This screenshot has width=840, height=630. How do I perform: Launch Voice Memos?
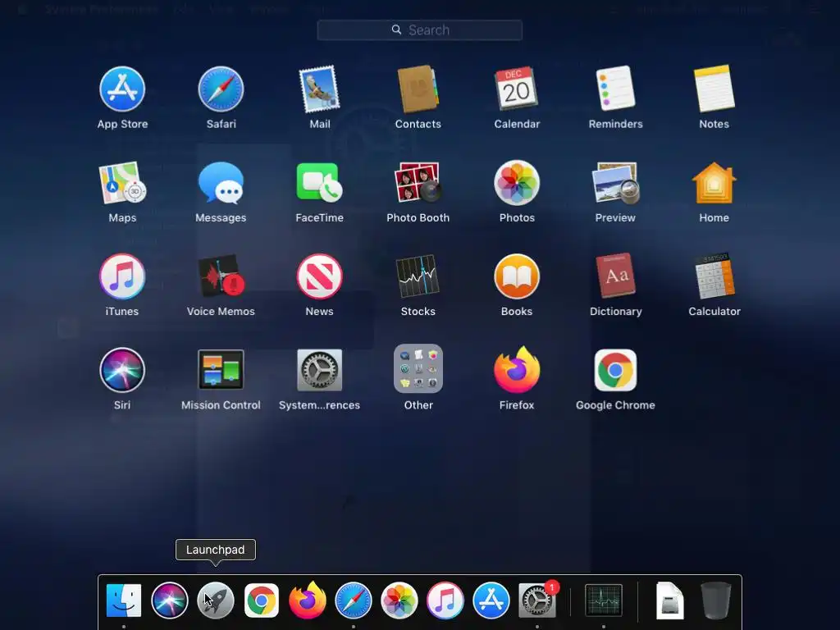(221, 276)
